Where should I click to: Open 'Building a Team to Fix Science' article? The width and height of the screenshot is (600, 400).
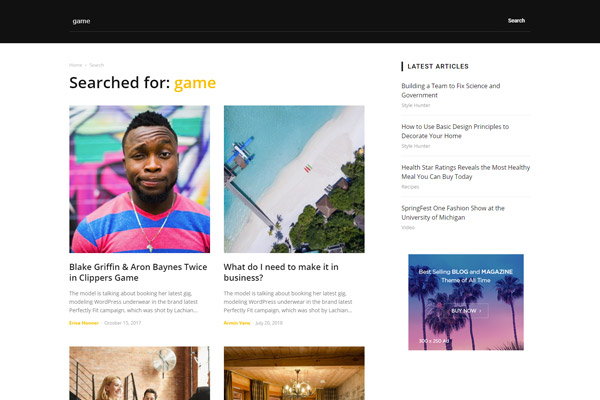click(x=450, y=90)
